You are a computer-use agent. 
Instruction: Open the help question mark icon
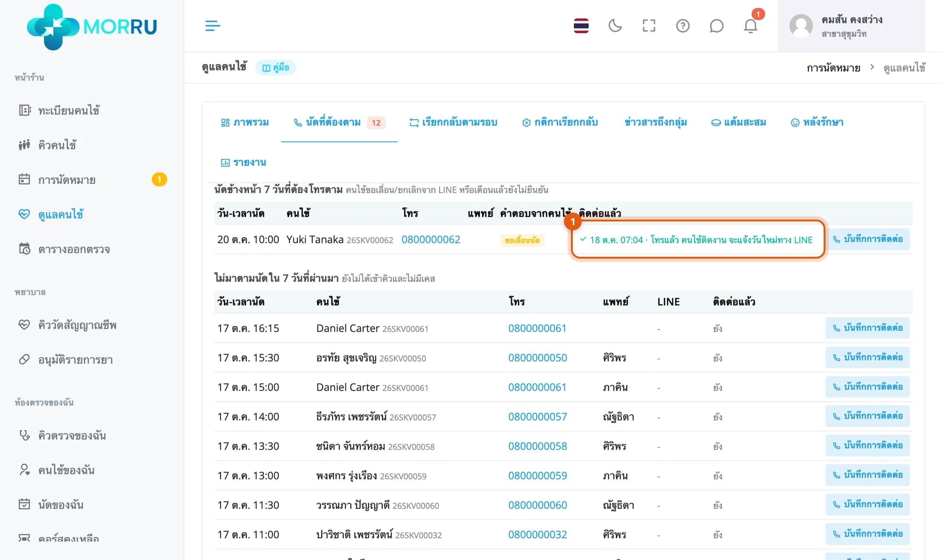click(x=683, y=25)
